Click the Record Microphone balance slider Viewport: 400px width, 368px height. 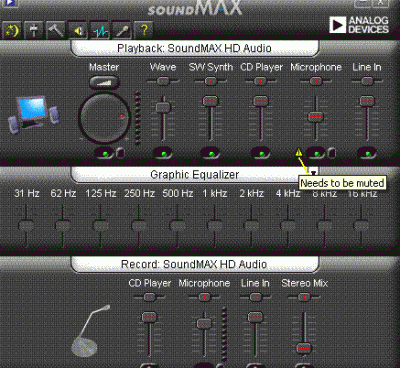click(x=204, y=297)
